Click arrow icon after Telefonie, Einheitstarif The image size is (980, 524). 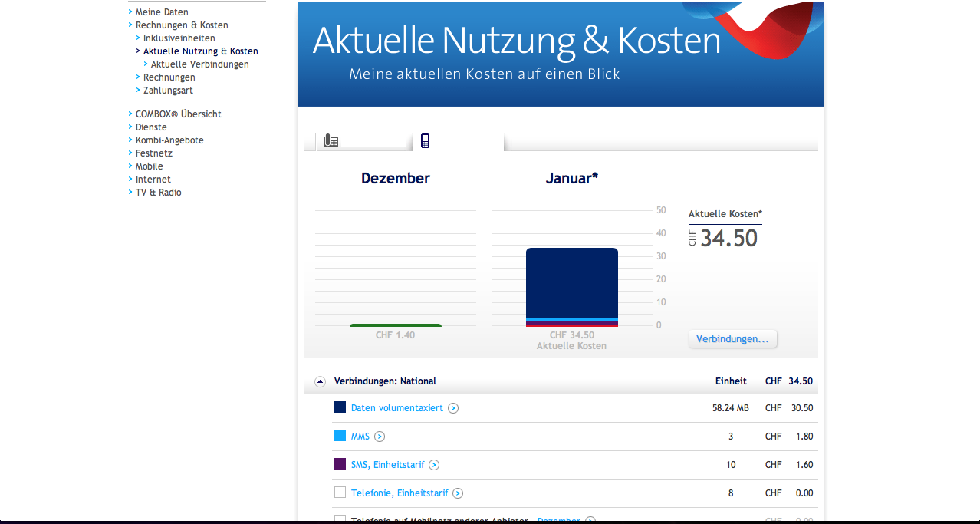(458, 493)
